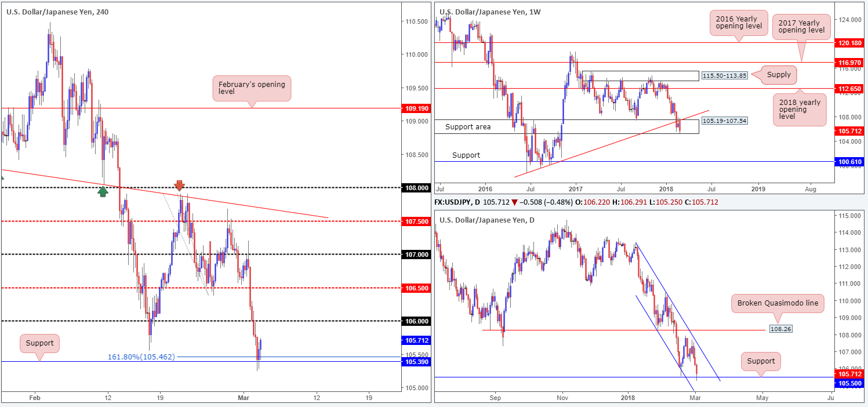Viewport: 868px width, 407px height.
Task: Click the 110.500 label on 4H price axis
Action: (x=416, y=21)
